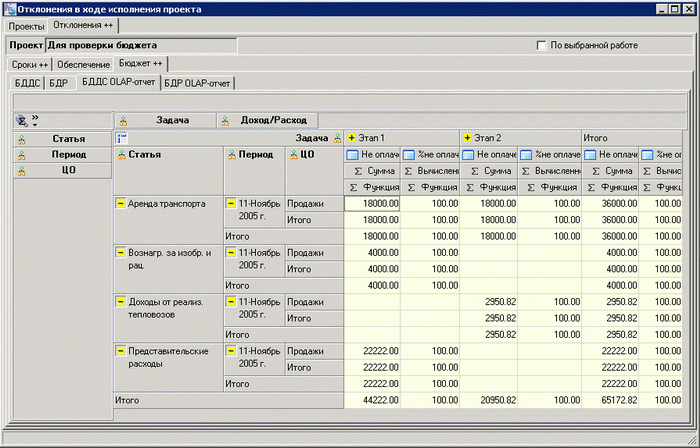Click table icon of '%не оплач' under Этап 2
This screenshot has height=448, width=700.
click(526, 155)
